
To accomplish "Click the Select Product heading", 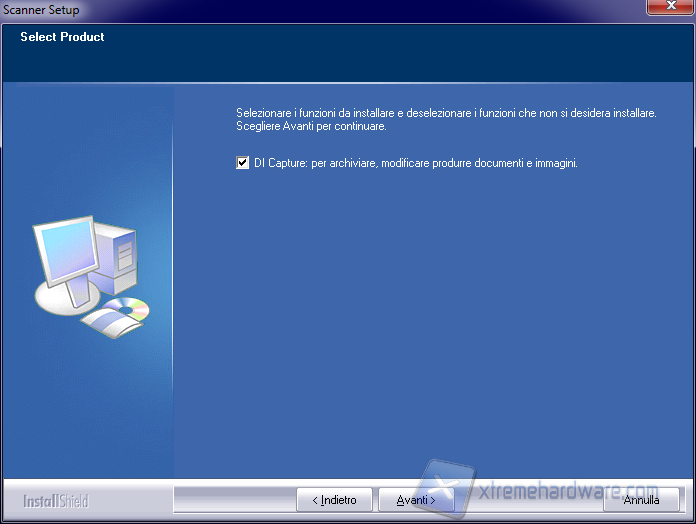I will 62,37.
